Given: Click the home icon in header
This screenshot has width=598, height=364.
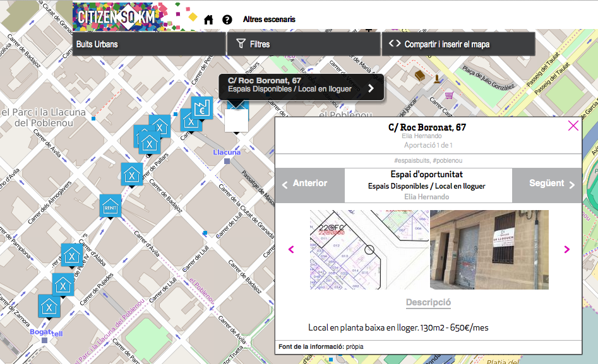Looking at the screenshot, I should (208, 20).
